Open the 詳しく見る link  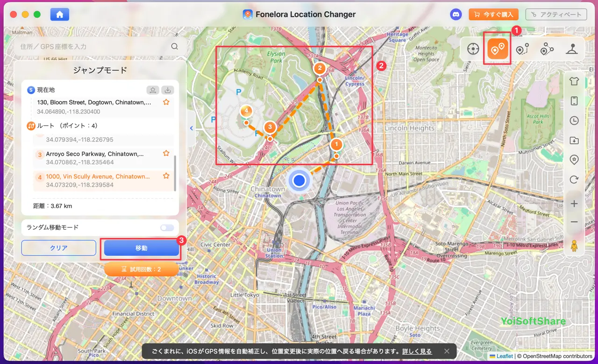(x=417, y=351)
